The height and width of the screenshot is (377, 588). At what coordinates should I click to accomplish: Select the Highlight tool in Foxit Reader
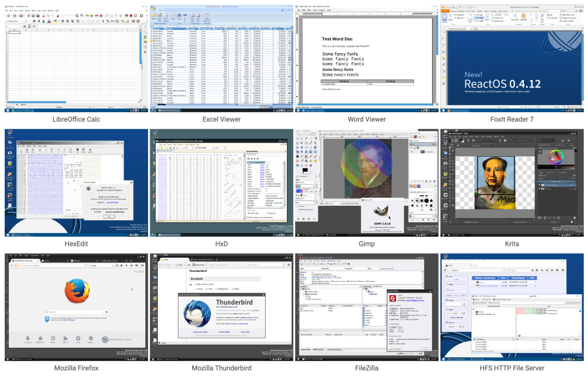(x=523, y=16)
